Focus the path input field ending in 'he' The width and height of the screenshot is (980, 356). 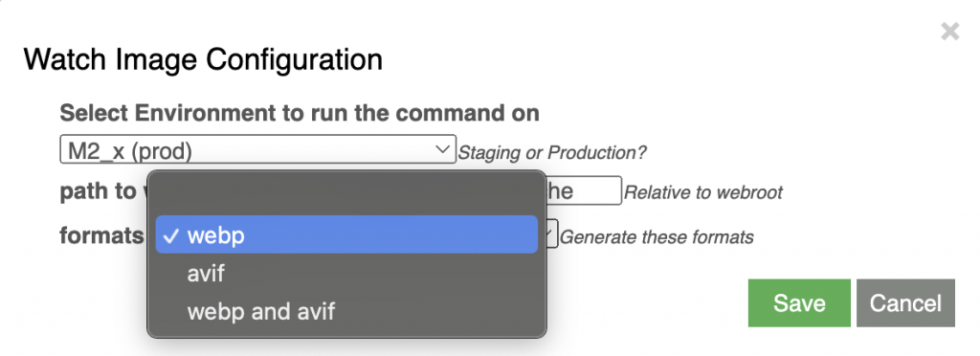(x=584, y=190)
